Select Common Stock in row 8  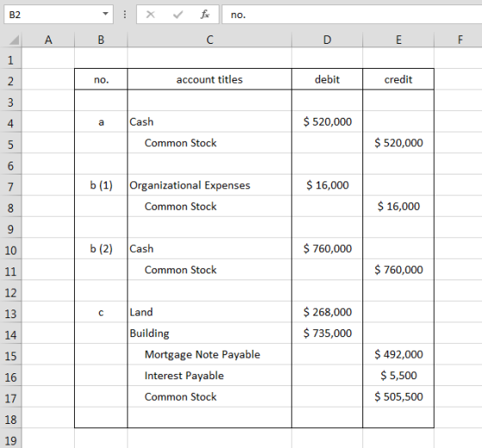click(x=210, y=206)
